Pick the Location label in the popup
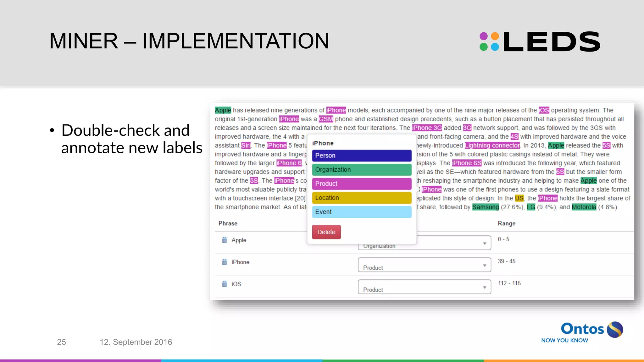Image resolution: width=644 pixels, height=362 pixels. [362, 198]
